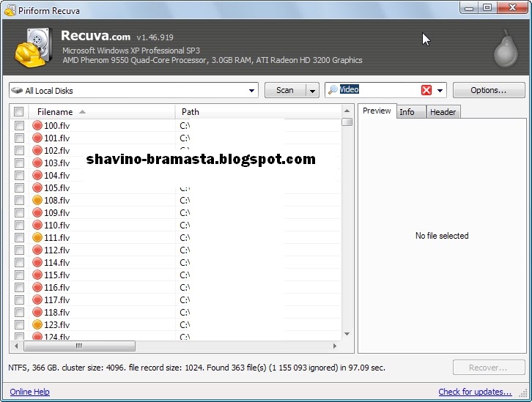Click red status icon for 109.flv

(x=37, y=212)
